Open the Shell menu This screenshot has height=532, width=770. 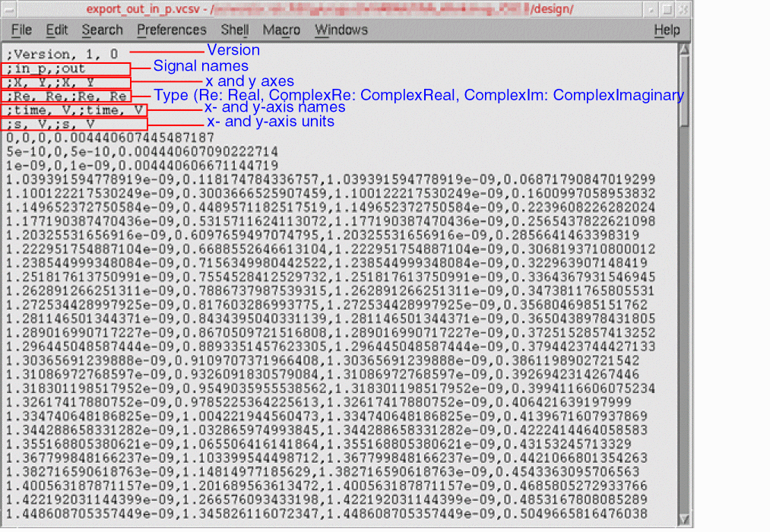(x=234, y=30)
